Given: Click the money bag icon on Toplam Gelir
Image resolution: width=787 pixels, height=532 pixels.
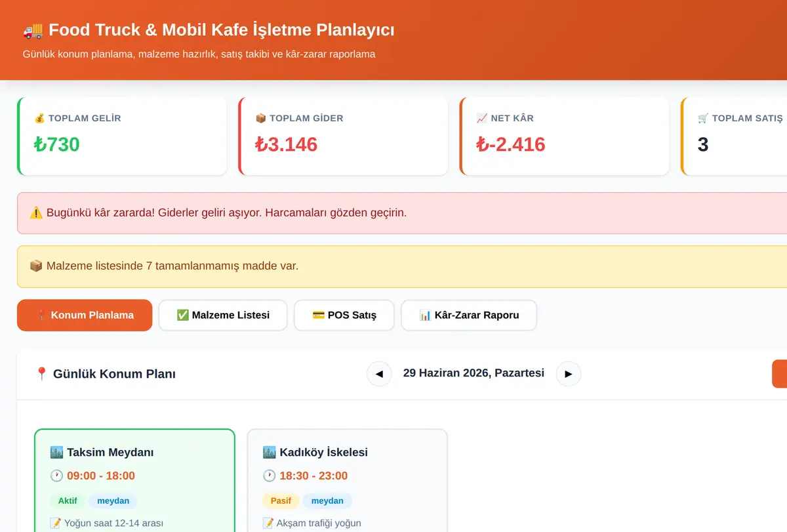Looking at the screenshot, I should tap(40, 119).
